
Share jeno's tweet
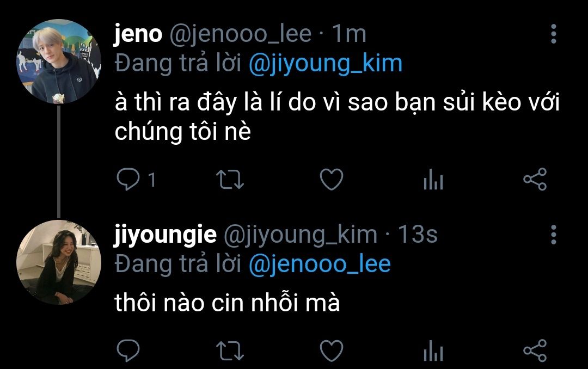coord(535,179)
